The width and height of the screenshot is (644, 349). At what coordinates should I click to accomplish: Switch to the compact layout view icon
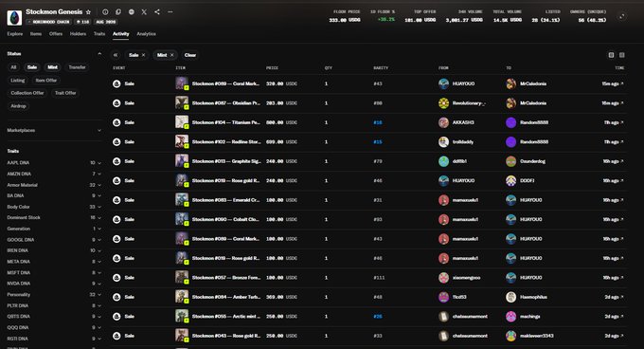[622, 55]
